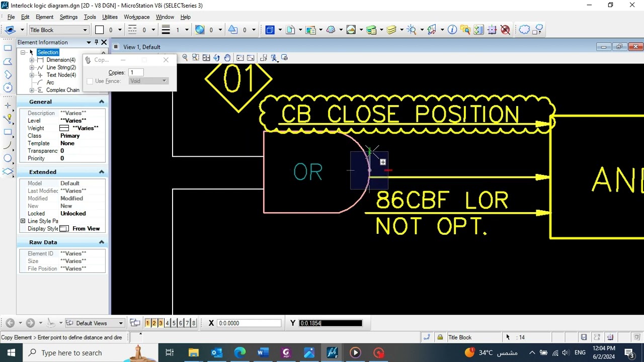Expand the Complex Chain tree node
644x362 pixels.
point(32,90)
